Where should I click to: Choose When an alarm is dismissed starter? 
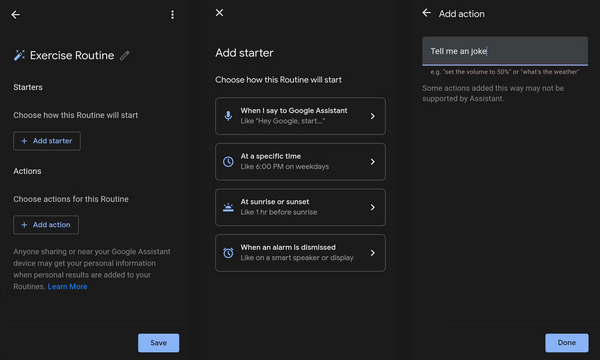coord(300,253)
